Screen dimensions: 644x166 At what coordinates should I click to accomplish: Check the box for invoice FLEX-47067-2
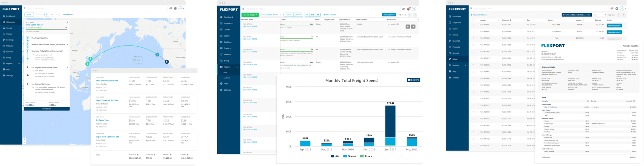pos(473,58)
